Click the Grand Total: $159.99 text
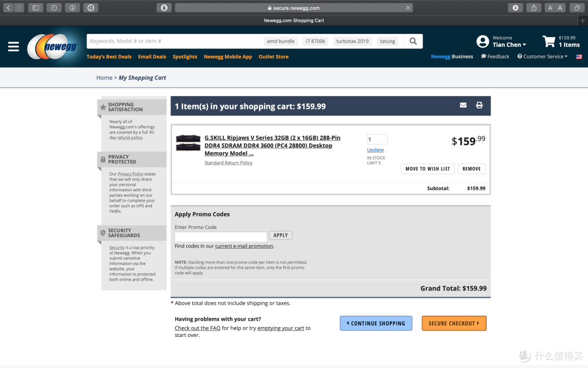This screenshot has height=368, width=588. [454, 288]
